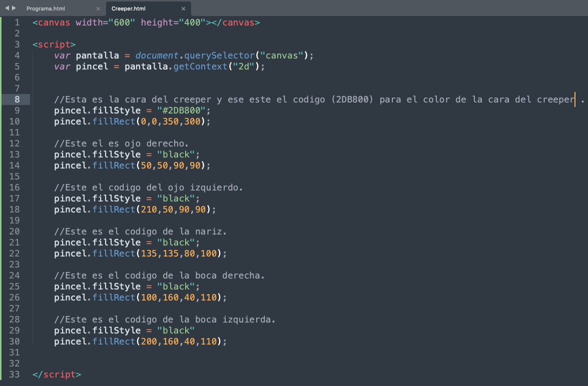Click the height="400" attribute on line 1
The image size is (588, 386).
click(174, 22)
